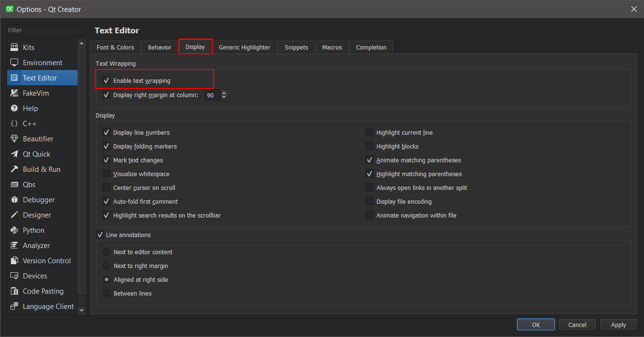Enable Display file encoding checkbox
Viewport: 644px width, 337px height.
(370, 202)
